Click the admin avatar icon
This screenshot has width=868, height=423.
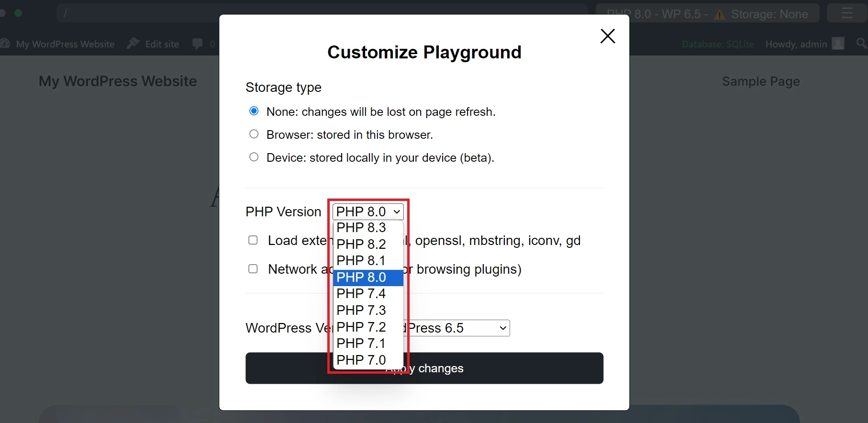pyautogui.click(x=838, y=44)
